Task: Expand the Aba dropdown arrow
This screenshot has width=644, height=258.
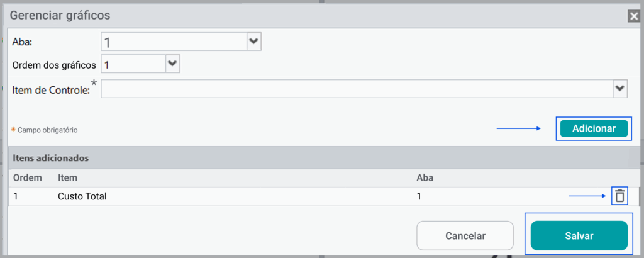Action: (x=253, y=42)
